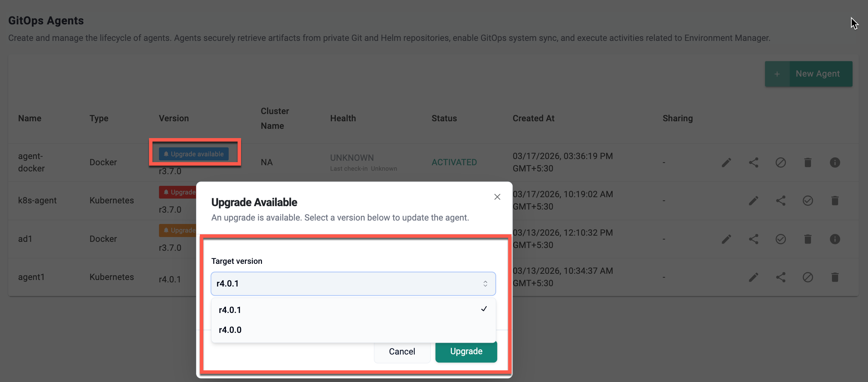Open the info icon for agent-docker
This screenshot has height=382, width=868.
(x=835, y=162)
